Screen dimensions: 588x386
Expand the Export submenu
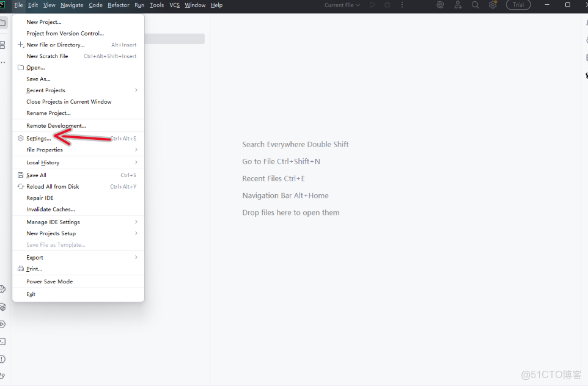tap(78, 258)
